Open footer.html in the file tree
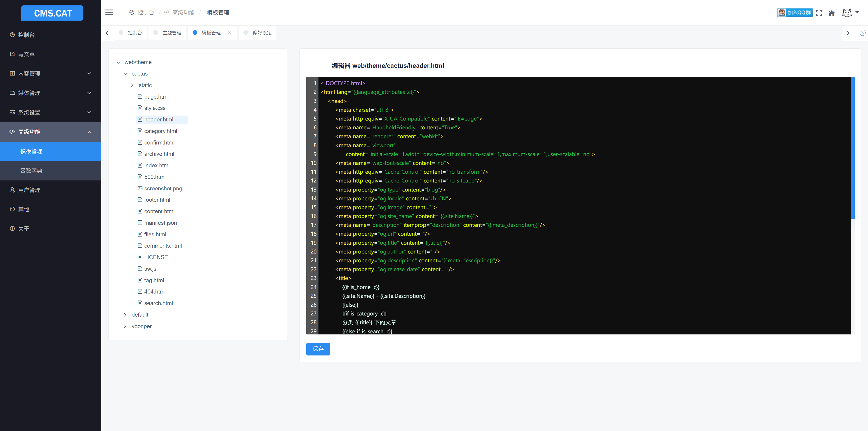The height and width of the screenshot is (431, 868). click(x=157, y=200)
